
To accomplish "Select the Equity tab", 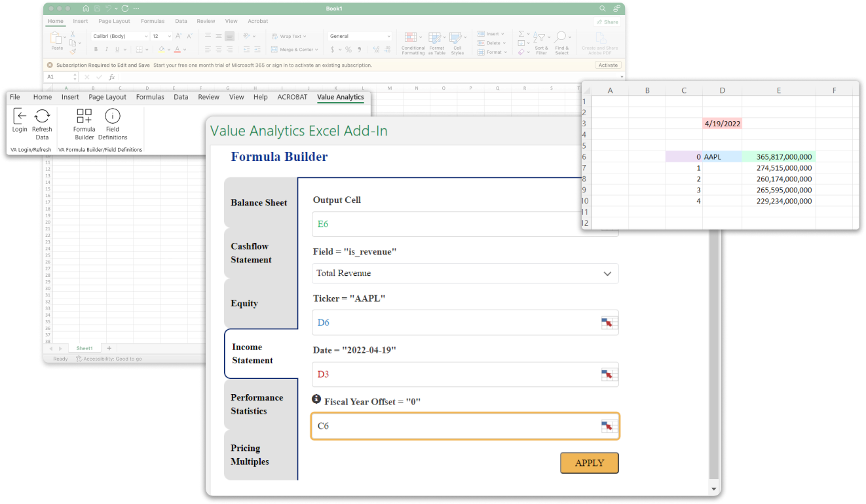I will (261, 304).
